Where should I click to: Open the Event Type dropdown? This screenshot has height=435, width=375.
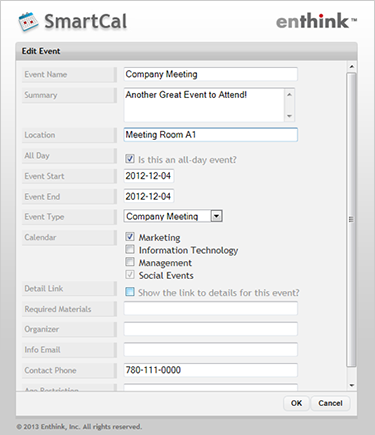[173, 216]
